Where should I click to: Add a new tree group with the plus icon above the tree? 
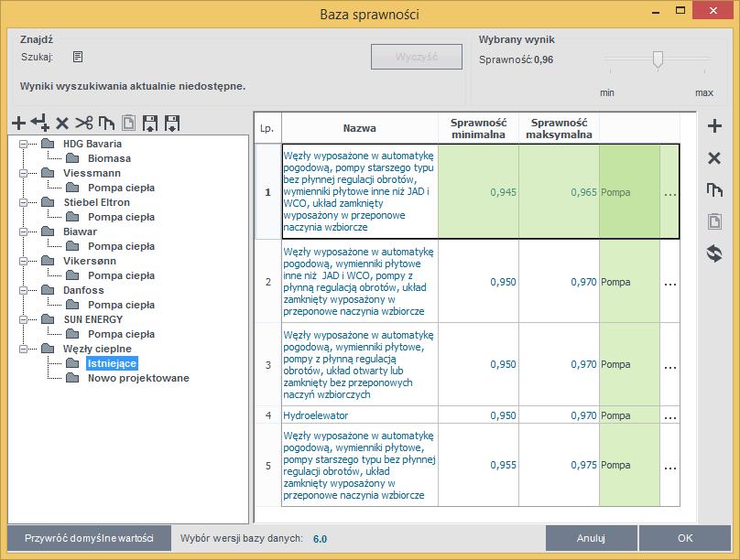point(19,123)
